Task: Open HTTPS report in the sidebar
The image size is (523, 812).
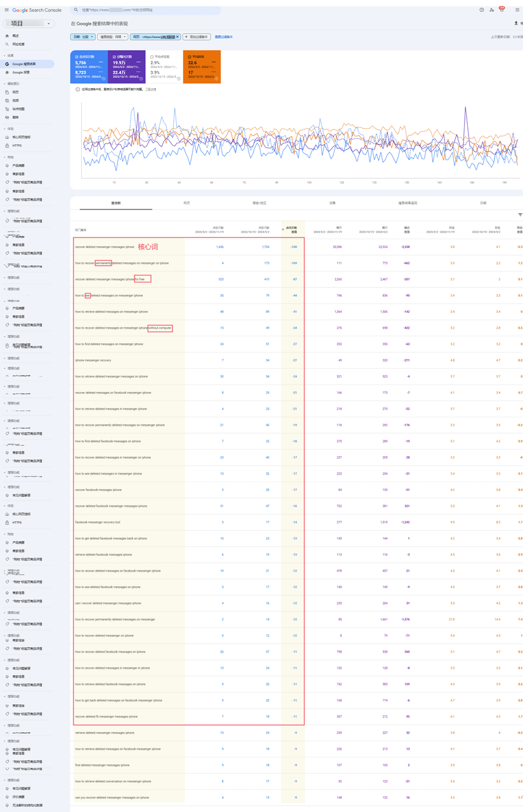Action: click(x=16, y=145)
